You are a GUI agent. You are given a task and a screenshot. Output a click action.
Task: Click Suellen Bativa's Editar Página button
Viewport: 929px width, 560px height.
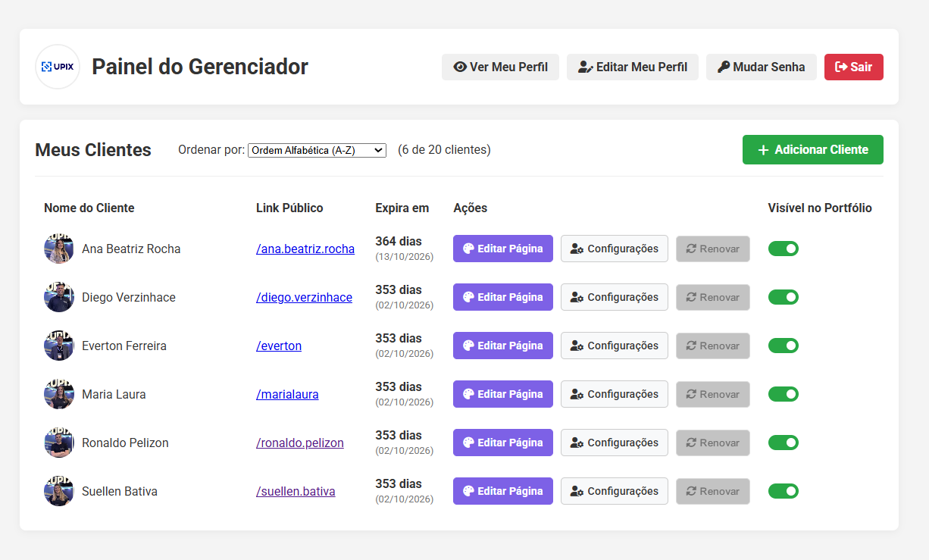(502, 491)
